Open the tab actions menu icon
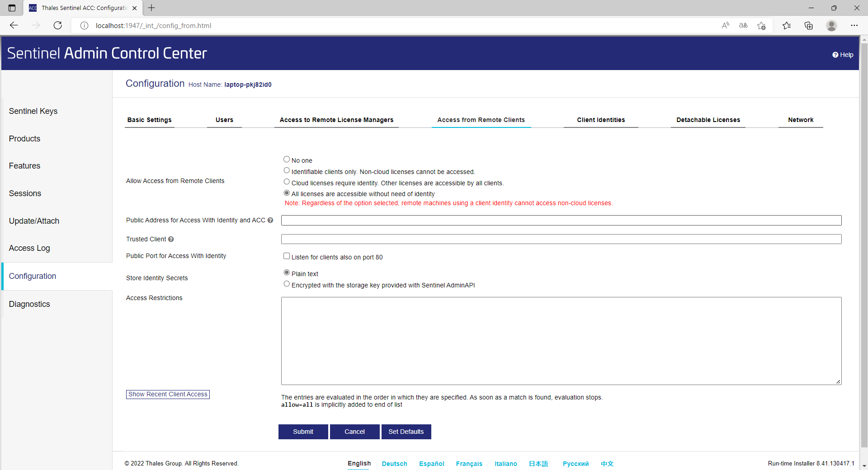 12,8
